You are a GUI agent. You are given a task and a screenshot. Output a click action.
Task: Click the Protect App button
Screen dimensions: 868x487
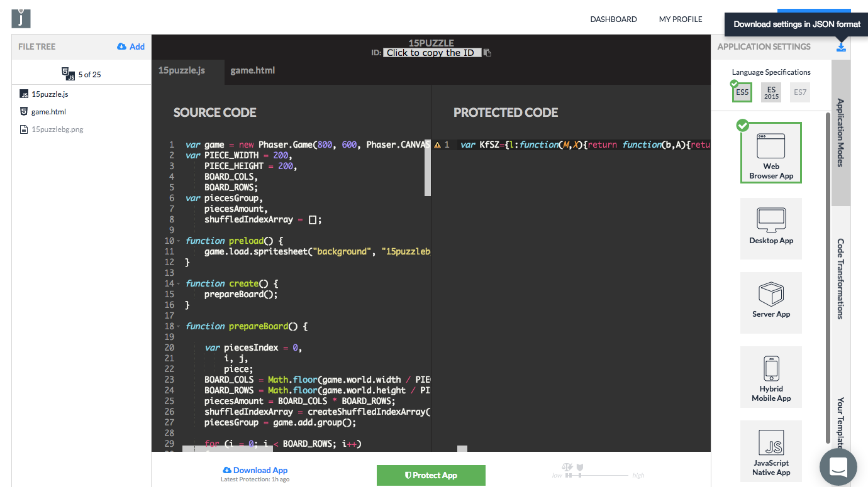[431, 475]
